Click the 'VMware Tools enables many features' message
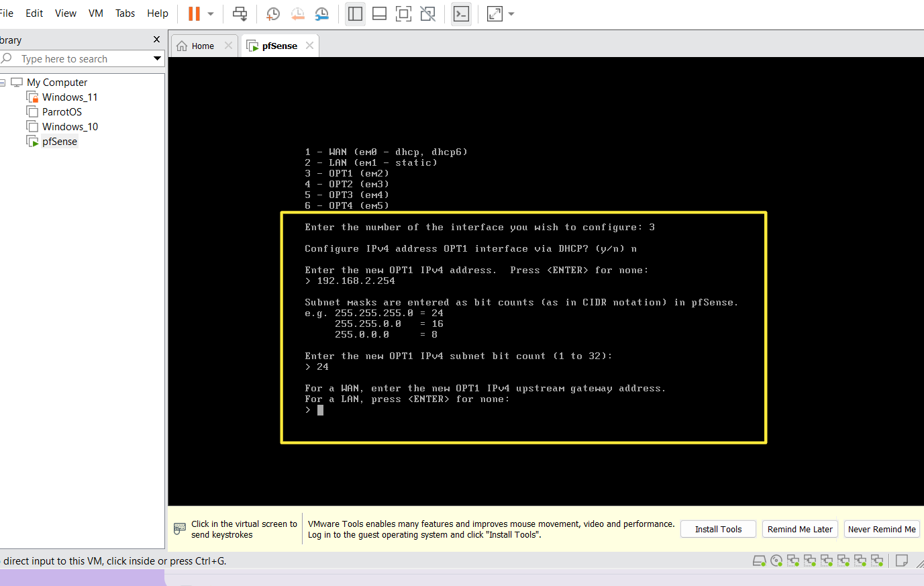The width and height of the screenshot is (924, 586). [491, 529]
